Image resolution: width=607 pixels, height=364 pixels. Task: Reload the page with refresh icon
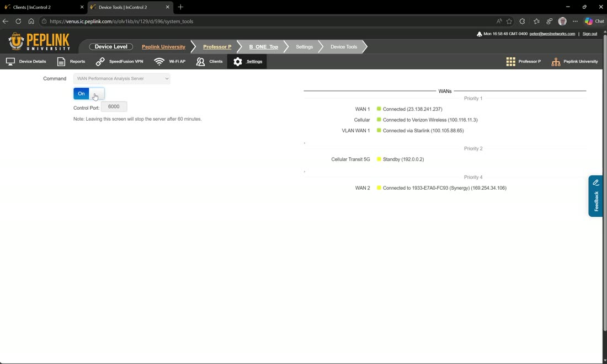18,22
